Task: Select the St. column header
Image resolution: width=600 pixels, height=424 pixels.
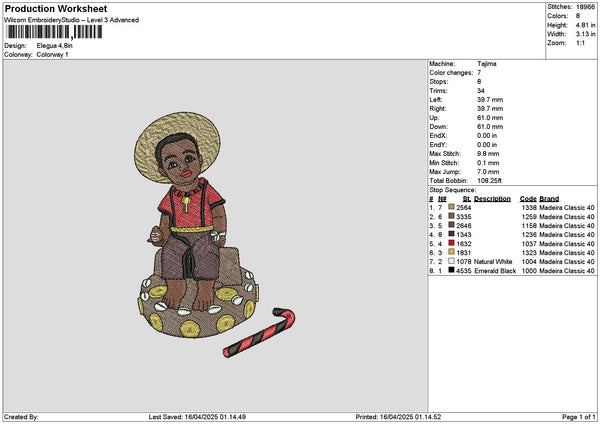Action: [466, 199]
